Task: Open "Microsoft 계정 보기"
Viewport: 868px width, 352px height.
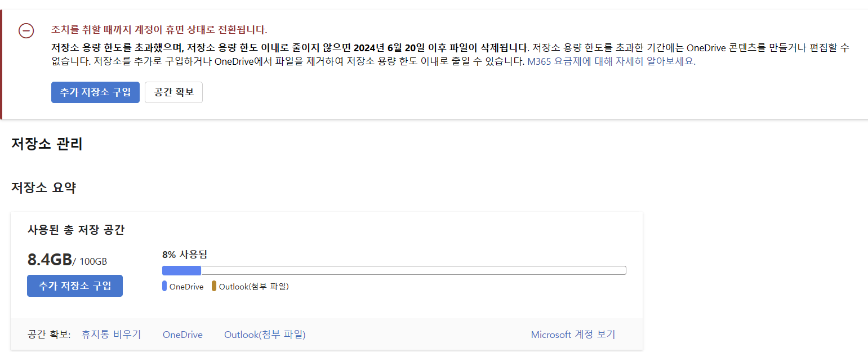Action: 573,334
